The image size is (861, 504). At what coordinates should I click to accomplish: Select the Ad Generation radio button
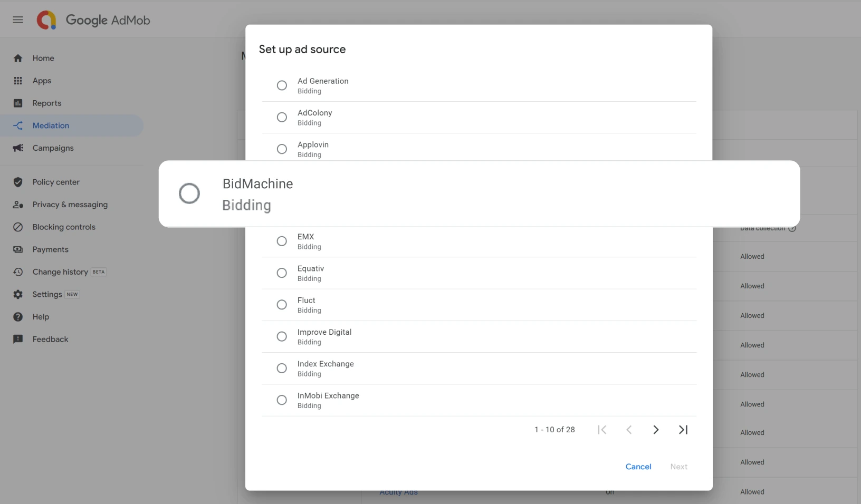click(x=282, y=85)
